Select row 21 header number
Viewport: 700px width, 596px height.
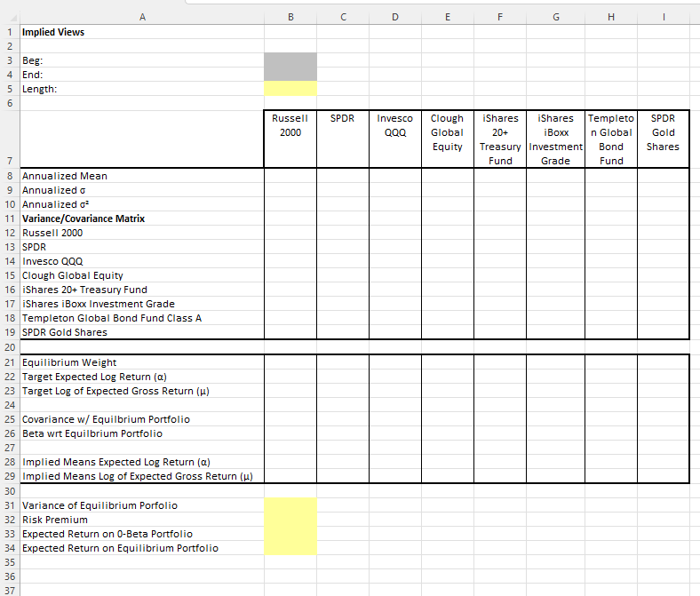[x=10, y=362]
